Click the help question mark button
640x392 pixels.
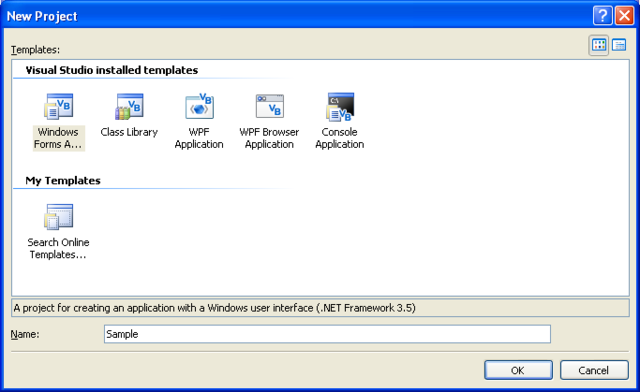pyautogui.click(x=602, y=16)
